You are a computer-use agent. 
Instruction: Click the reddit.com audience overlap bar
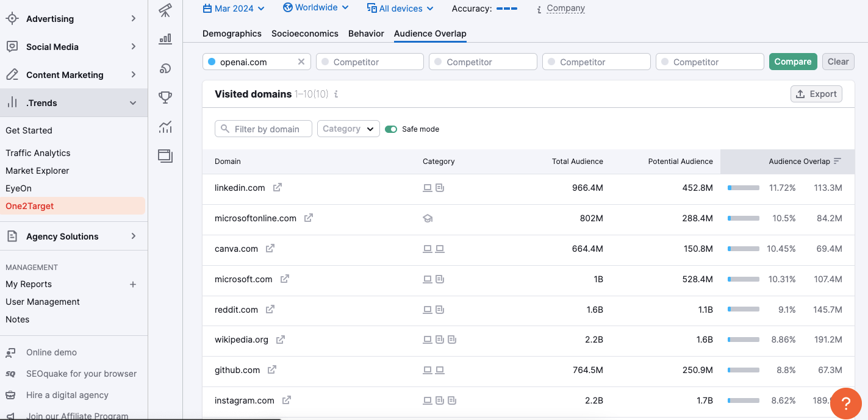click(x=744, y=310)
